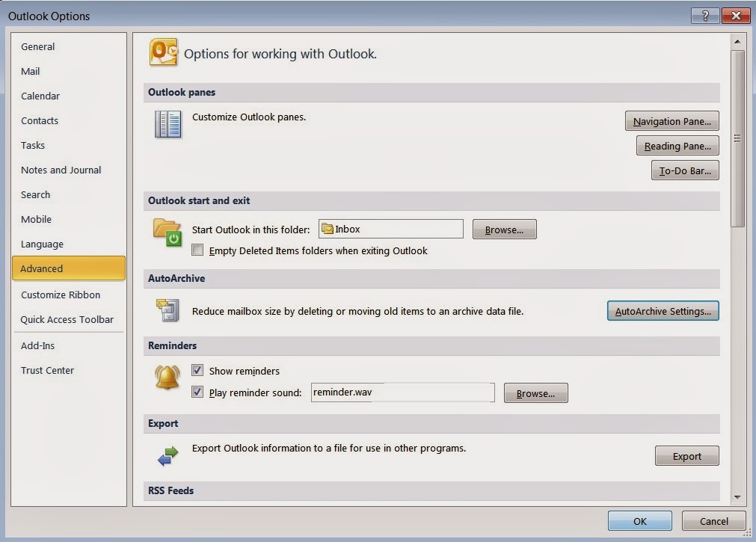The width and height of the screenshot is (756, 542).
Task: Click the Outlook panes layout icon
Action: 168,124
